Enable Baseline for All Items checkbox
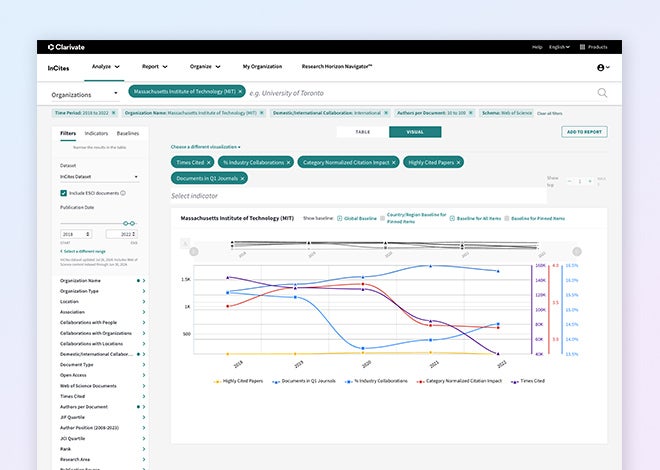Viewport: 660px width, 470px height. (452, 217)
